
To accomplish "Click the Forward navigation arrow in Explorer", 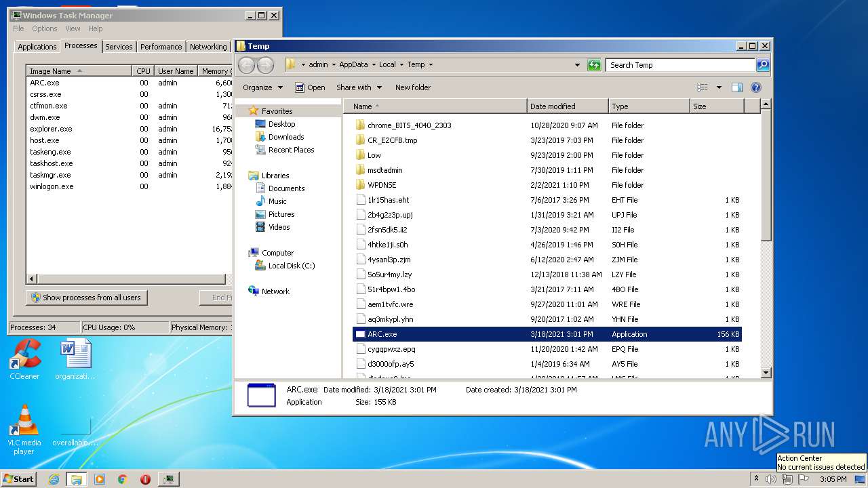I will [265, 65].
